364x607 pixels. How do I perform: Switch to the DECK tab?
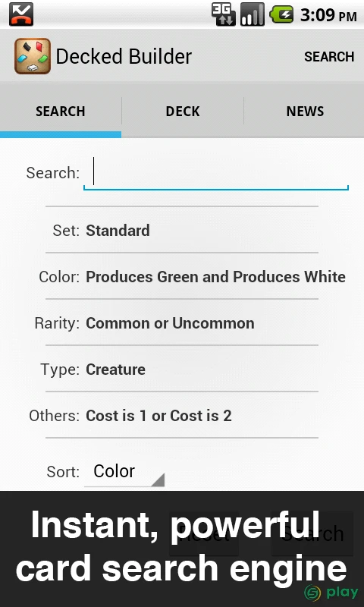183,111
